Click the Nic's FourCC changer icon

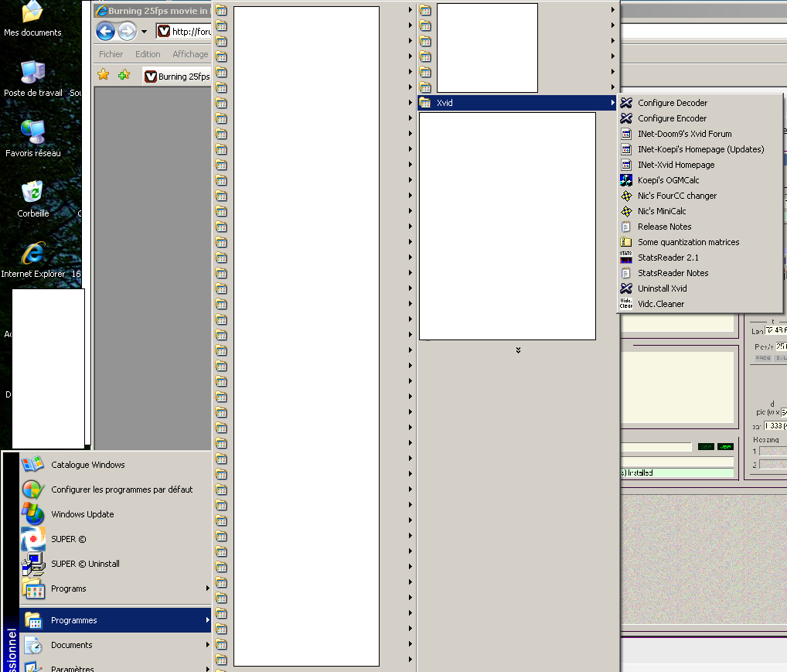pyautogui.click(x=626, y=196)
